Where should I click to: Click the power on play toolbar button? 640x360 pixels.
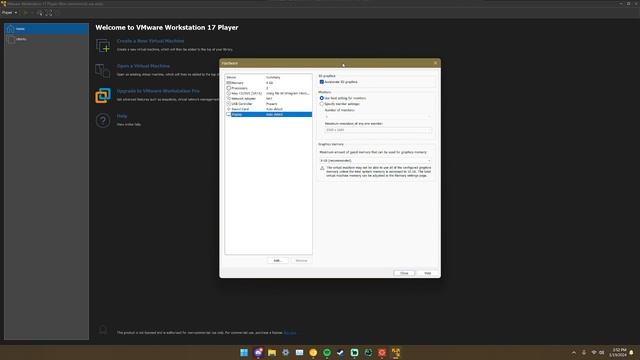(x=25, y=13)
